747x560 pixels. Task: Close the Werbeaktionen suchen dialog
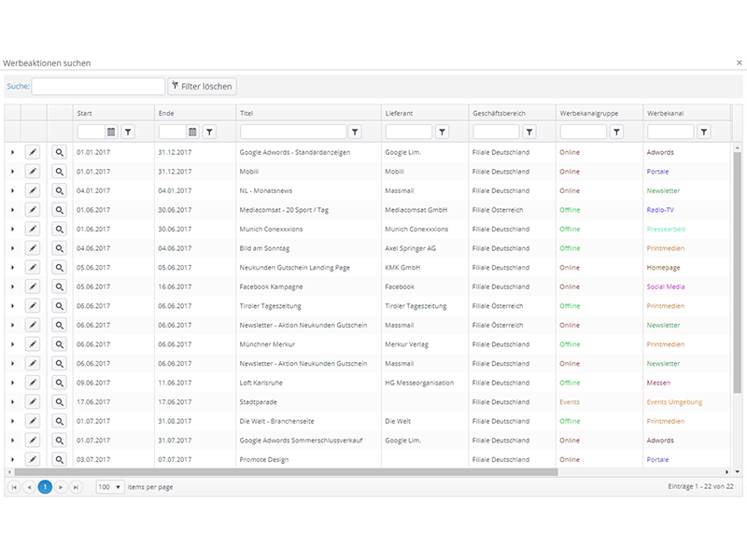click(737, 63)
